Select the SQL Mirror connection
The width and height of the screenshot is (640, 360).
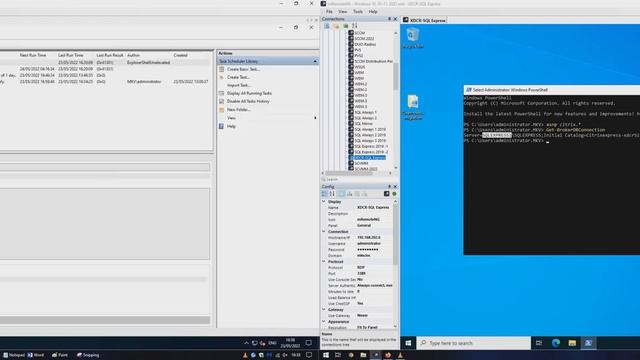363,123
